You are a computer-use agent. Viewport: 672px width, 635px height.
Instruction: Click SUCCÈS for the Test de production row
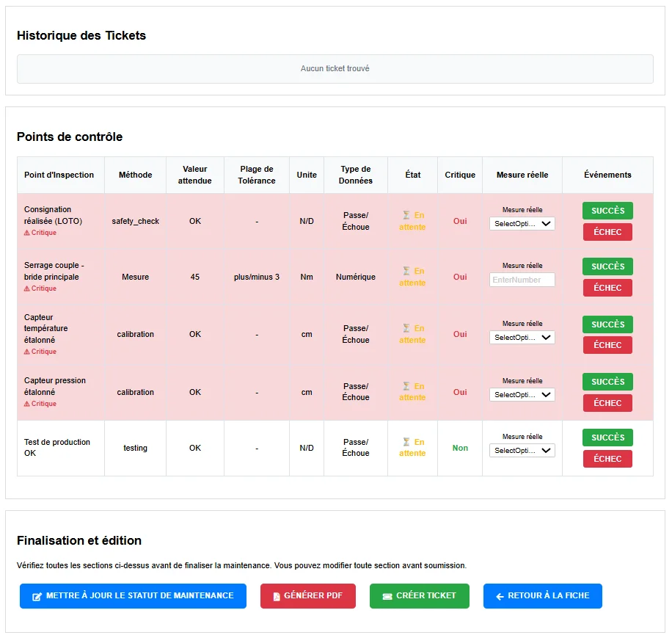(x=607, y=437)
